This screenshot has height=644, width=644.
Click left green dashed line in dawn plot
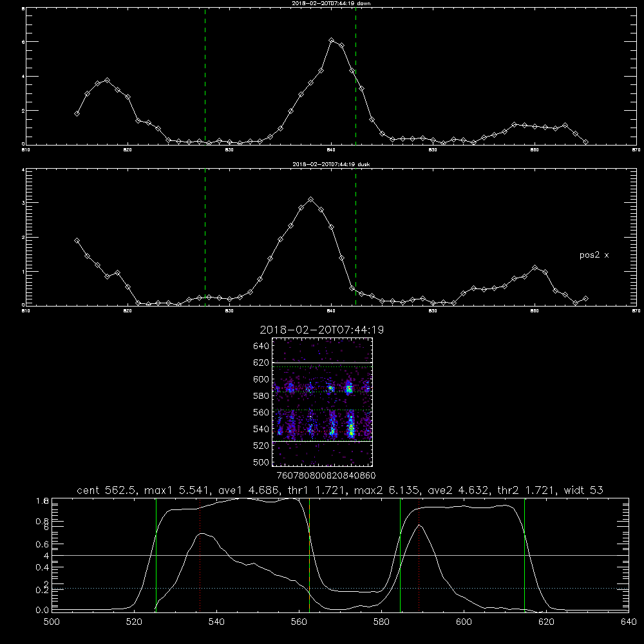(205, 77)
